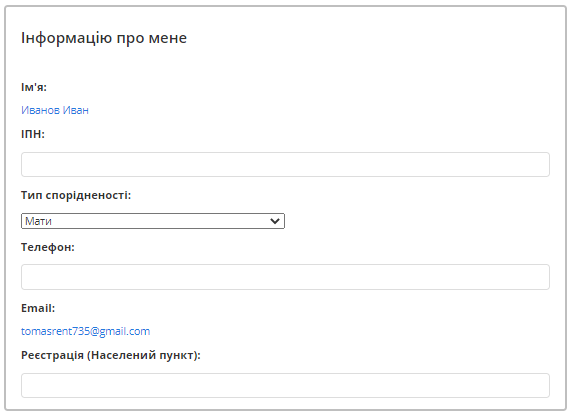This screenshot has width=582, height=419.
Task: Click the chevron beside Мати
Action: 275,221
